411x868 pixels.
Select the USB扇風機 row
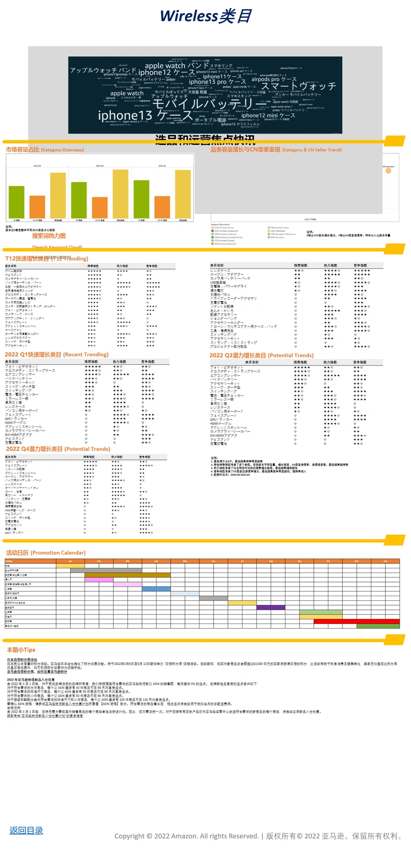296,282
